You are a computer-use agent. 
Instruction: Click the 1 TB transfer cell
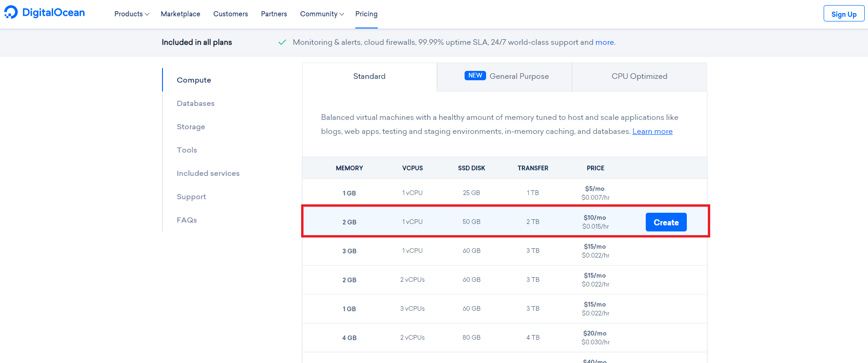pyautogui.click(x=533, y=193)
